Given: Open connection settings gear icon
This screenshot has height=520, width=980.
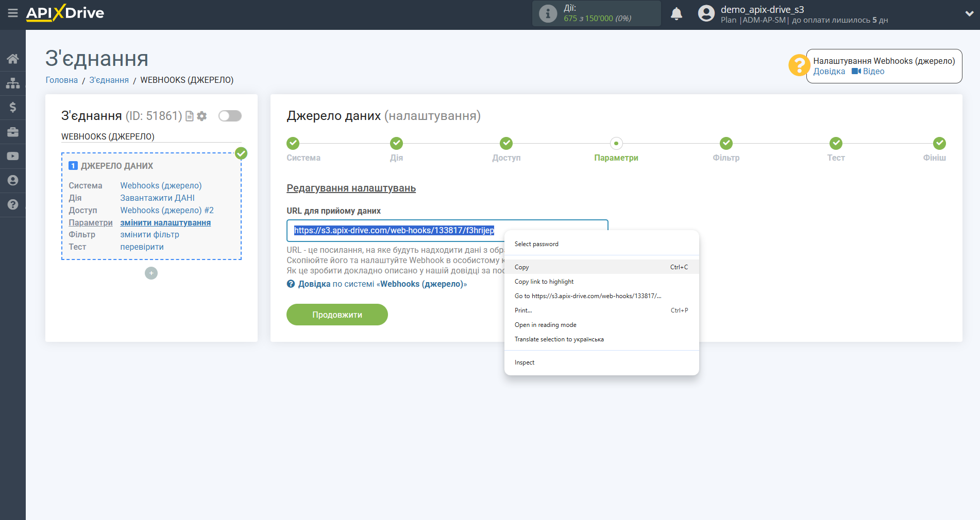Looking at the screenshot, I should (202, 116).
